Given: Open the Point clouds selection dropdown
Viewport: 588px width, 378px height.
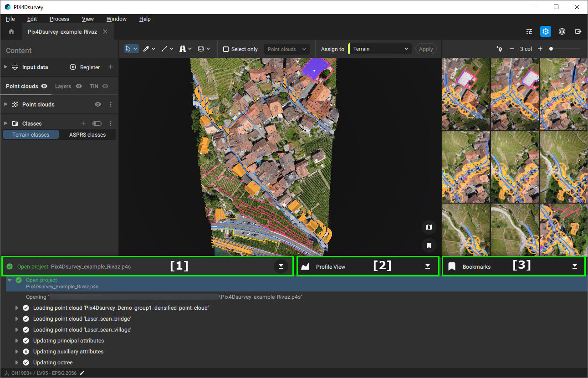Looking at the screenshot, I should pyautogui.click(x=287, y=49).
